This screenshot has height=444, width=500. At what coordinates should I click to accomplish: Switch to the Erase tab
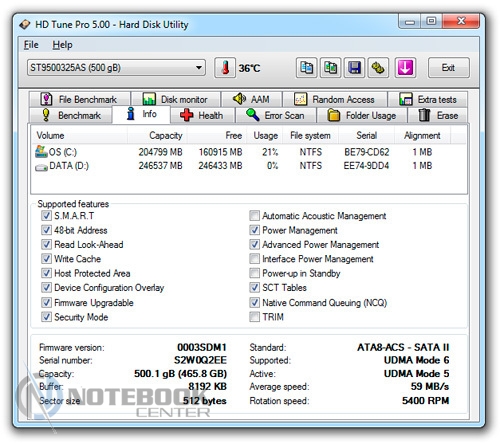coord(438,115)
